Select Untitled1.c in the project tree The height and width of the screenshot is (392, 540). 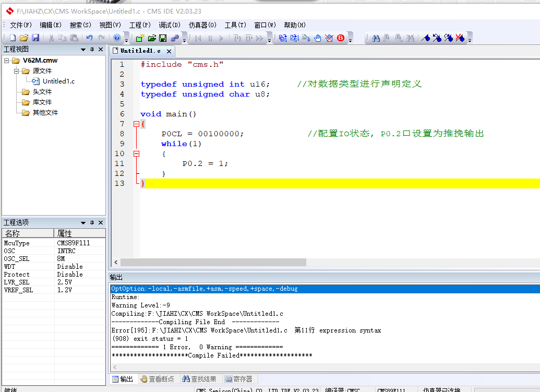[58, 81]
